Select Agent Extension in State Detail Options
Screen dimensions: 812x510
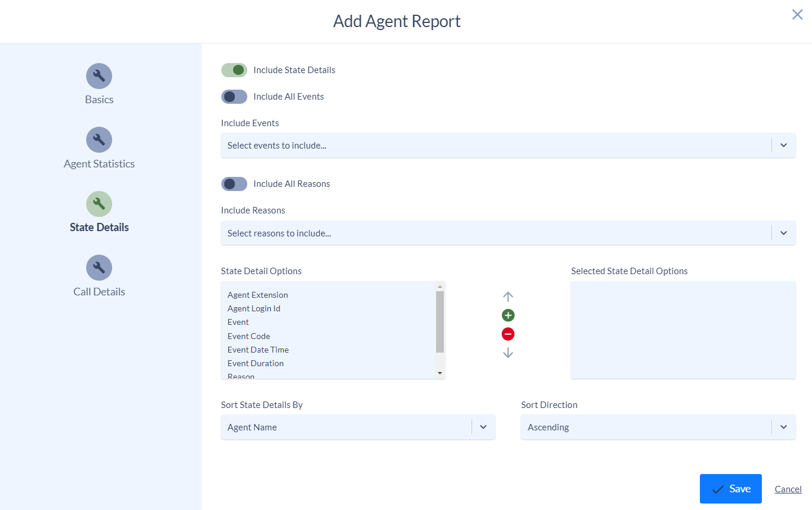click(x=257, y=294)
